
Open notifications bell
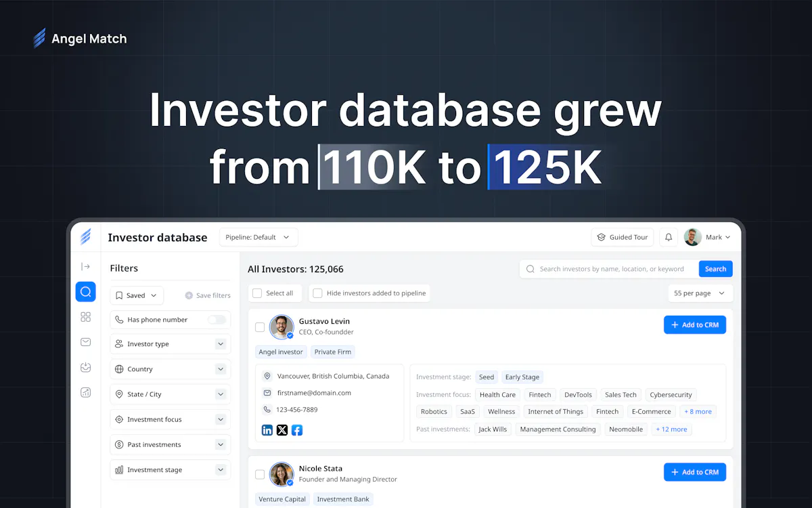pos(669,237)
